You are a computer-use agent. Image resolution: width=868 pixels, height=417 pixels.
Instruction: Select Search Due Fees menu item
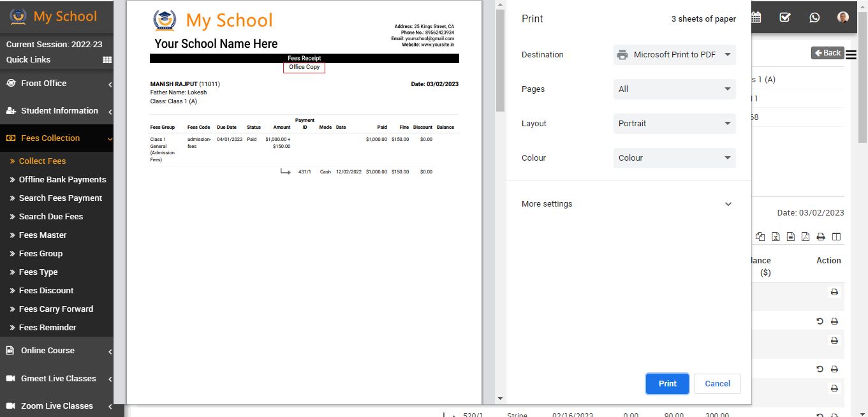coord(51,217)
